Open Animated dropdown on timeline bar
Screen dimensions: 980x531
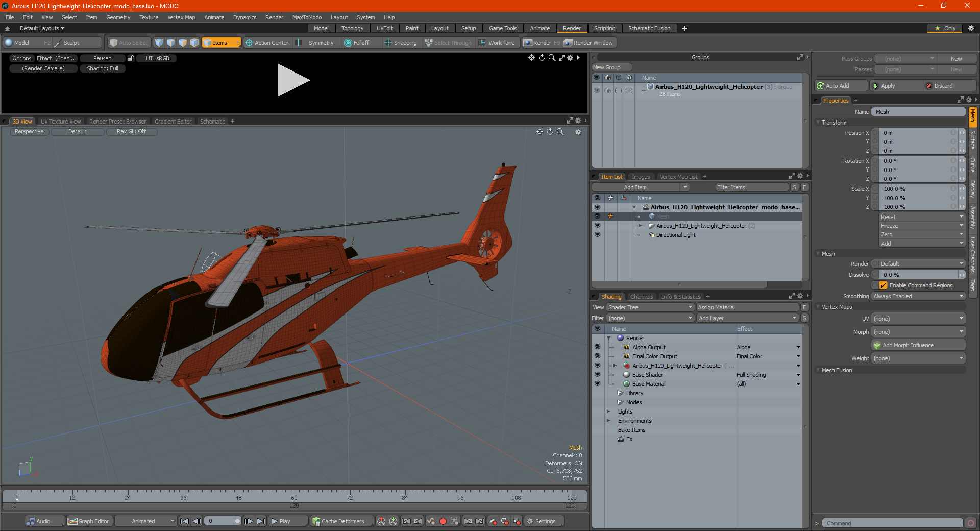pos(146,521)
